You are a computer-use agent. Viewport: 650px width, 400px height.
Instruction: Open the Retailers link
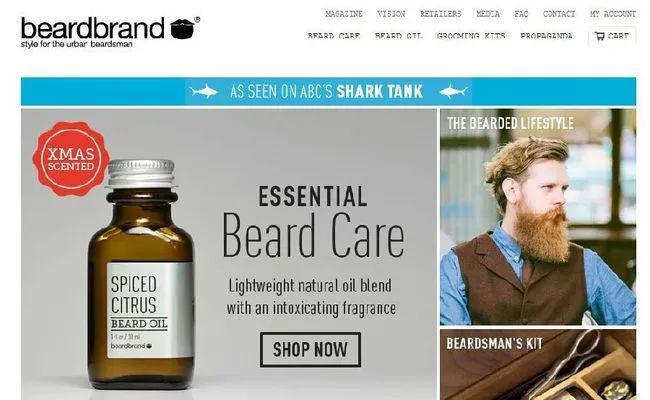tap(441, 14)
